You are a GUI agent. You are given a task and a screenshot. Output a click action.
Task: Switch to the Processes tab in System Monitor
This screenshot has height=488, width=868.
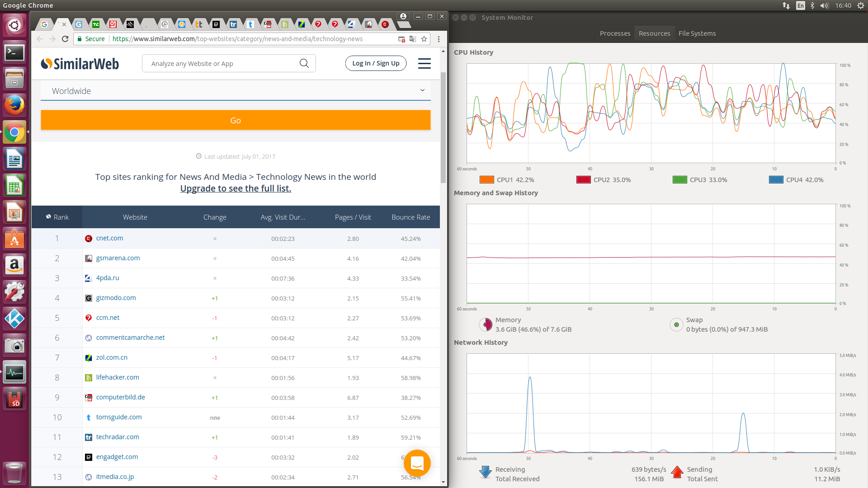click(x=615, y=33)
